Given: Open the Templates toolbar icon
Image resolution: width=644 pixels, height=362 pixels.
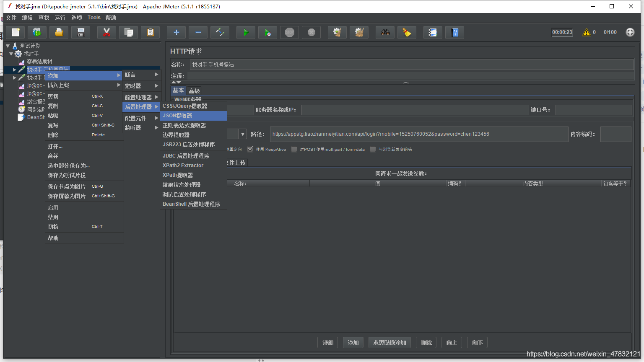Looking at the screenshot, I should tap(37, 32).
